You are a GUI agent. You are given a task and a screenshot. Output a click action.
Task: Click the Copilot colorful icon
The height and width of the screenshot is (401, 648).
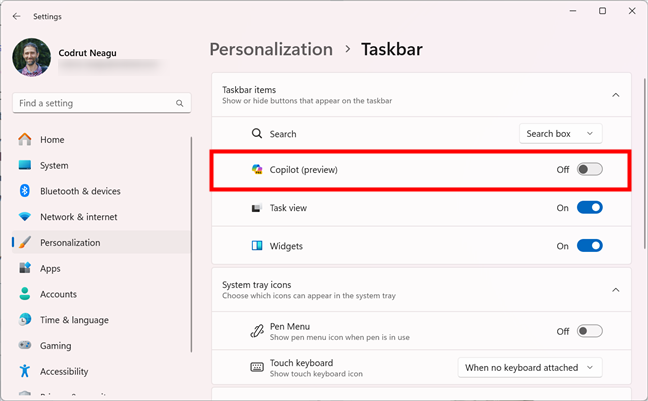coord(257,169)
